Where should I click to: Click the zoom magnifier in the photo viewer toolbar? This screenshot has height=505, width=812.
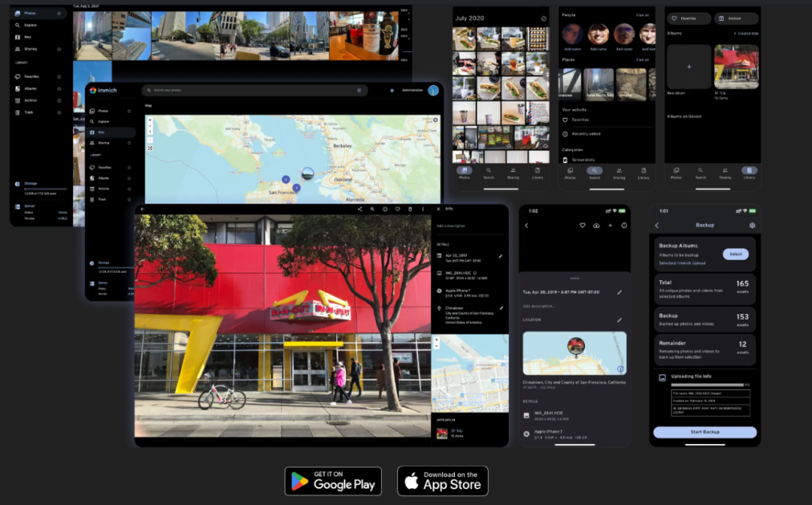(372, 209)
